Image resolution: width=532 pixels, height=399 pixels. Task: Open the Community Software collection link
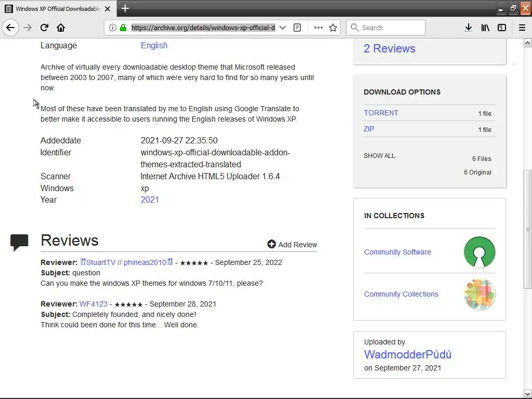point(397,252)
